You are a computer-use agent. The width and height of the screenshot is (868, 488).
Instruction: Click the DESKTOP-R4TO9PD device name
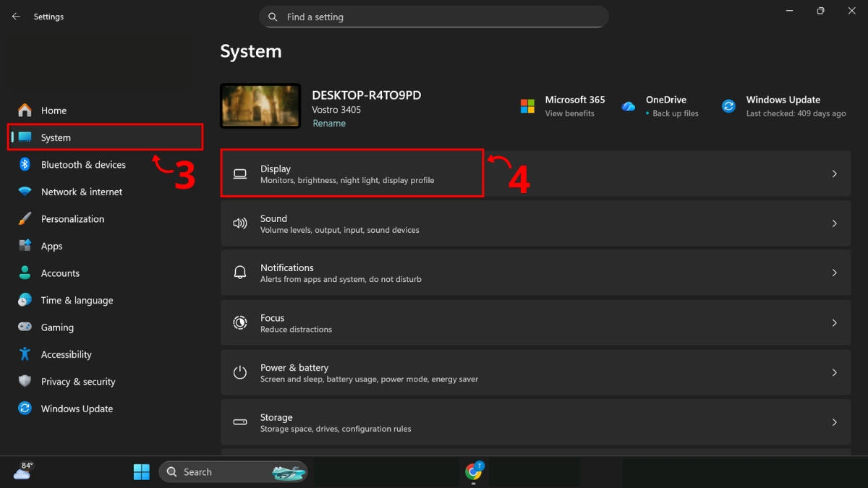click(x=366, y=95)
